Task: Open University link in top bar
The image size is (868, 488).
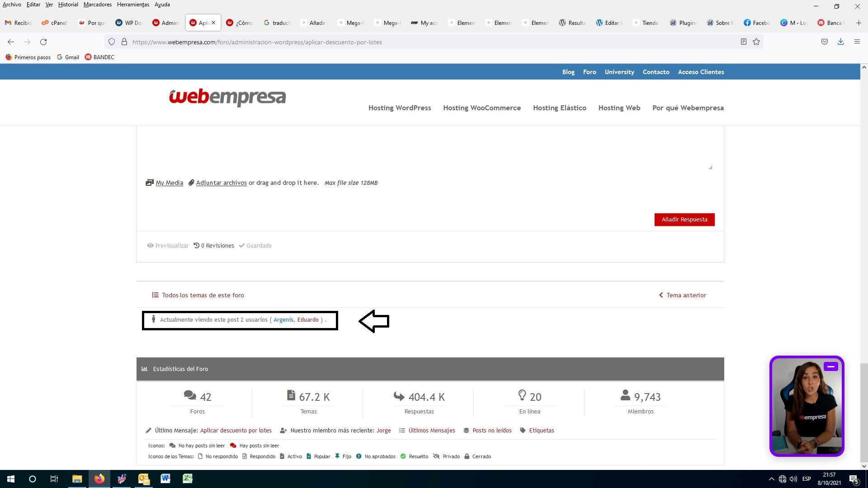Action: pyautogui.click(x=619, y=72)
